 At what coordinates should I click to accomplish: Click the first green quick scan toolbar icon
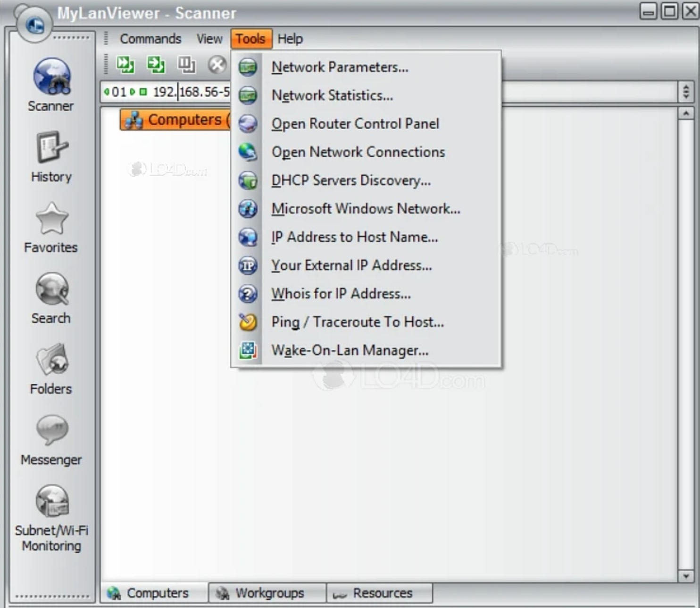click(125, 65)
